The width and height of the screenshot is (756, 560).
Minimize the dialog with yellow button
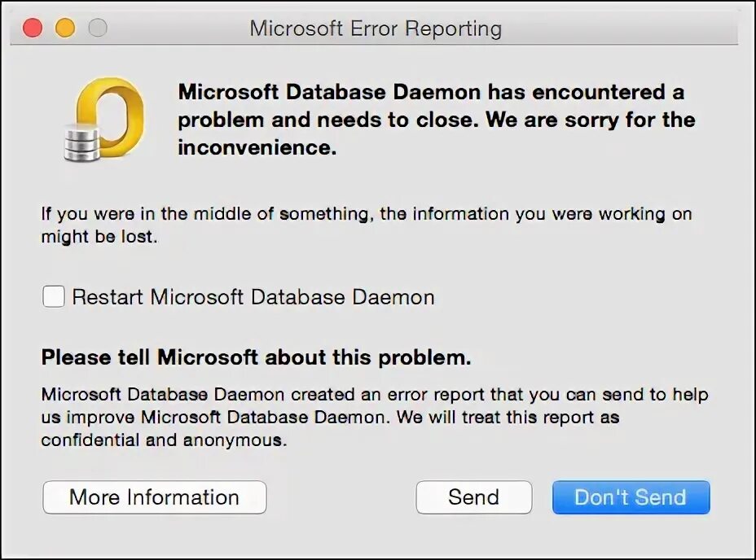65,28
